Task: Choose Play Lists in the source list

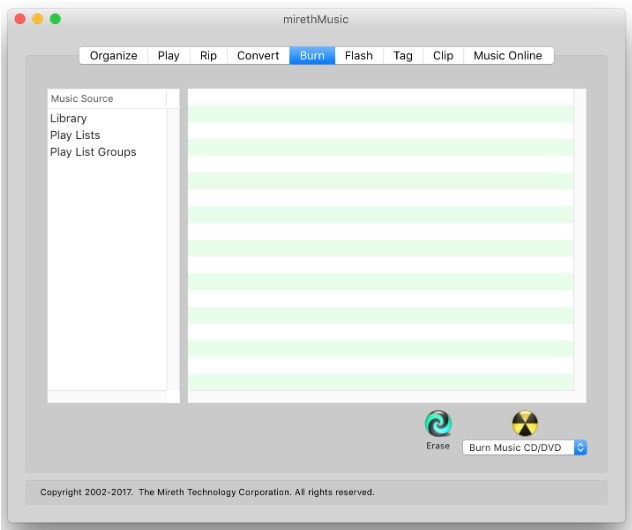Action: [x=75, y=135]
